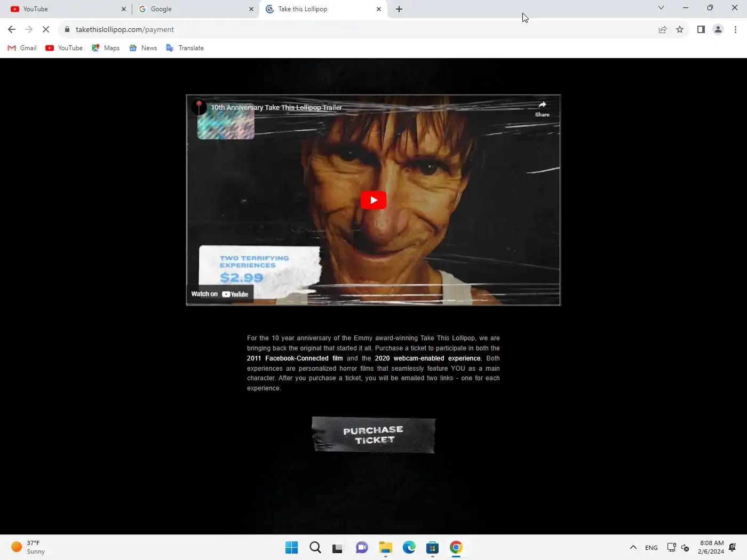Open the weather widget

pyautogui.click(x=29, y=548)
